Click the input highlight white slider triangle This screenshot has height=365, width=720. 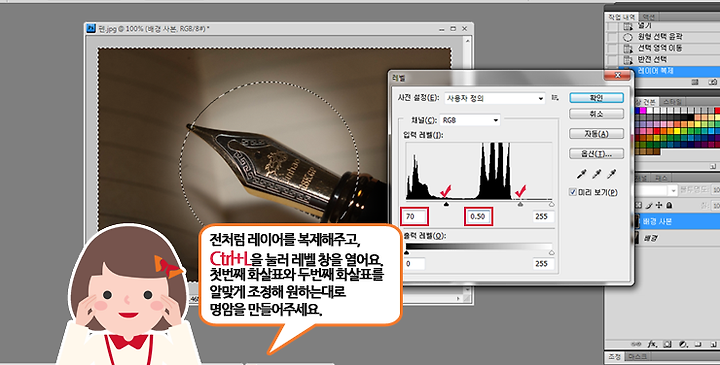(551, 204)
